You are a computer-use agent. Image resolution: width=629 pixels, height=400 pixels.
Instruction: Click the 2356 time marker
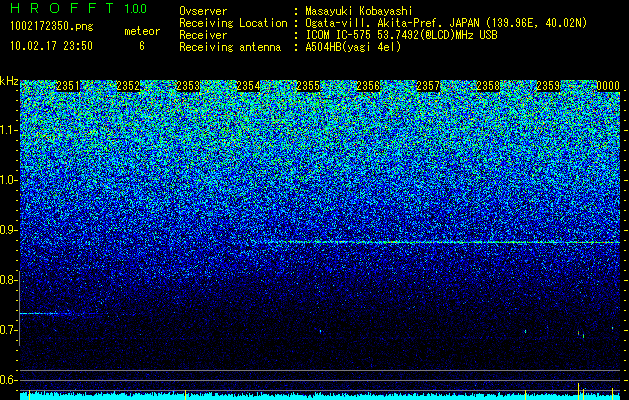[368, 86]
